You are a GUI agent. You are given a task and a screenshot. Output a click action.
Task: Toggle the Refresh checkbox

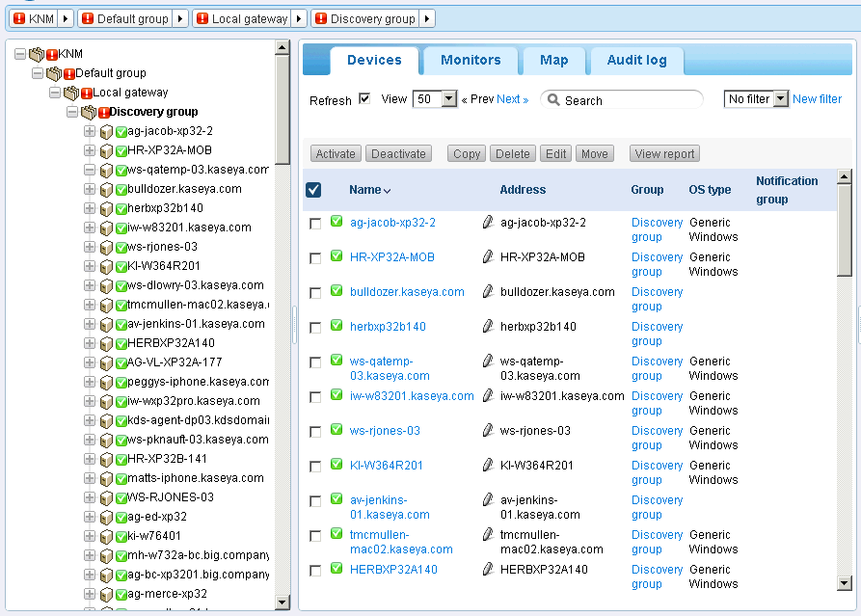364,98
